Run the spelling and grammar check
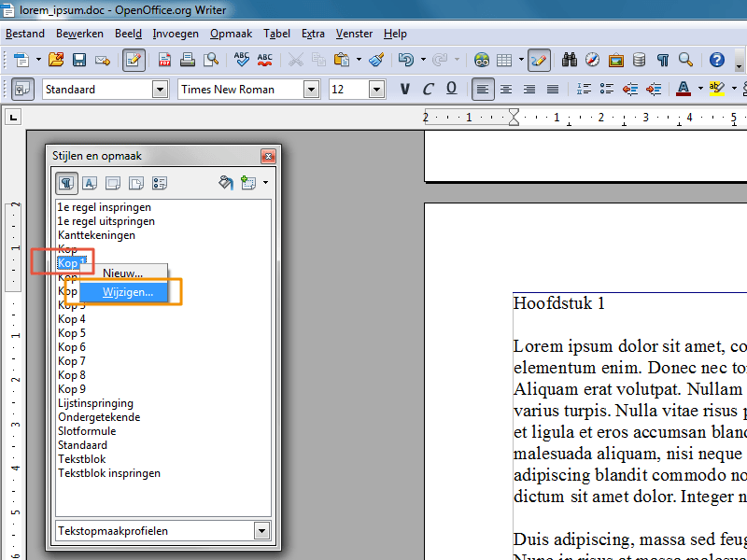This screenshot has height=560, width=747. pos(242,60)
